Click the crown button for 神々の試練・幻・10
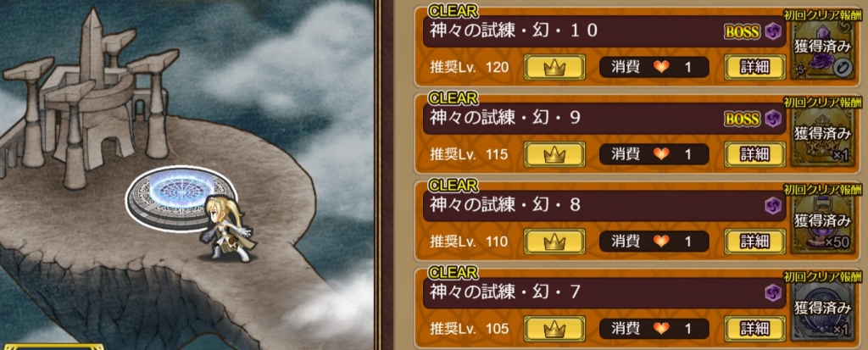The image size is (868, 350). [554, 68]
